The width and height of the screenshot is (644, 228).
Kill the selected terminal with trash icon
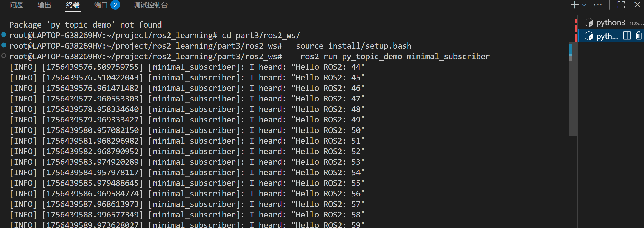pyautogui.click(x=639, y=36)
